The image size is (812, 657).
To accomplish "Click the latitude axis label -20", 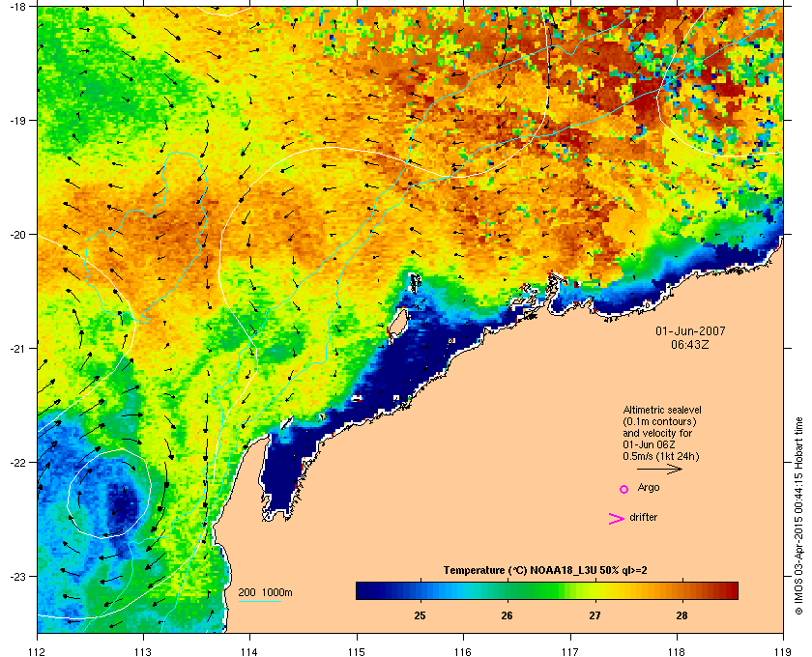I will pyautogui.click(x=18, y=234).
